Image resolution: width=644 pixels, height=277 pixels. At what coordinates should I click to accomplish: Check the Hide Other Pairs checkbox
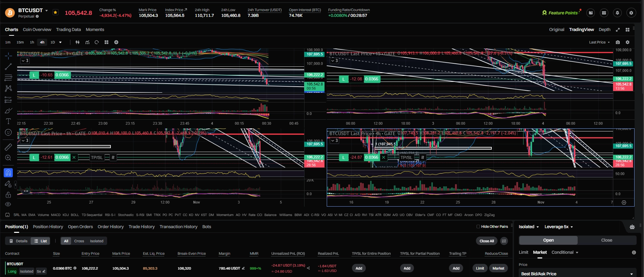click(x=478, y=226)
